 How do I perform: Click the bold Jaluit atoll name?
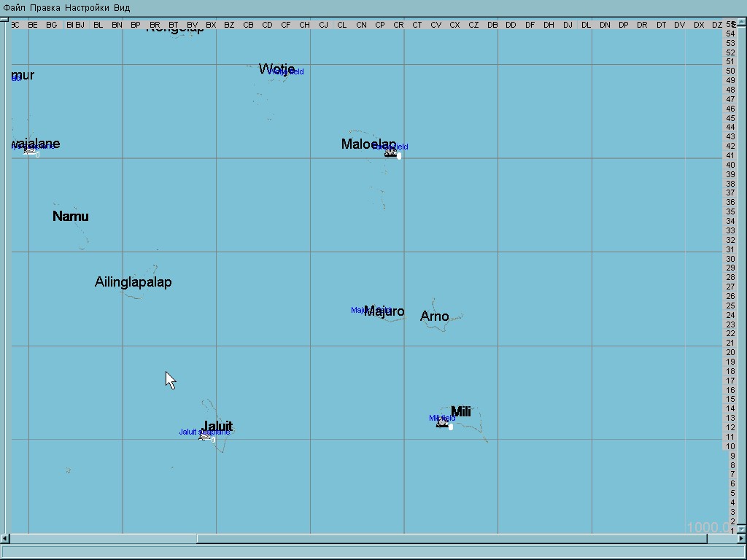pos(217,426)
